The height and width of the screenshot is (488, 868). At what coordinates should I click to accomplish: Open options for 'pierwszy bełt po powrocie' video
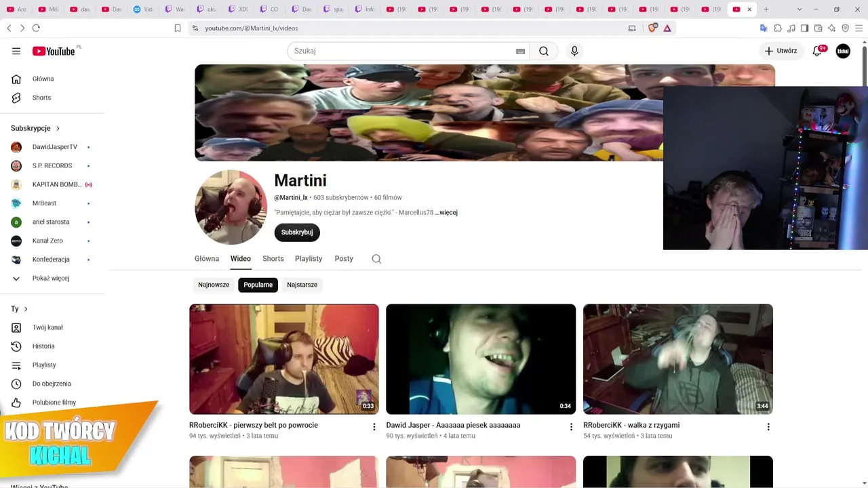coord(374,426)
